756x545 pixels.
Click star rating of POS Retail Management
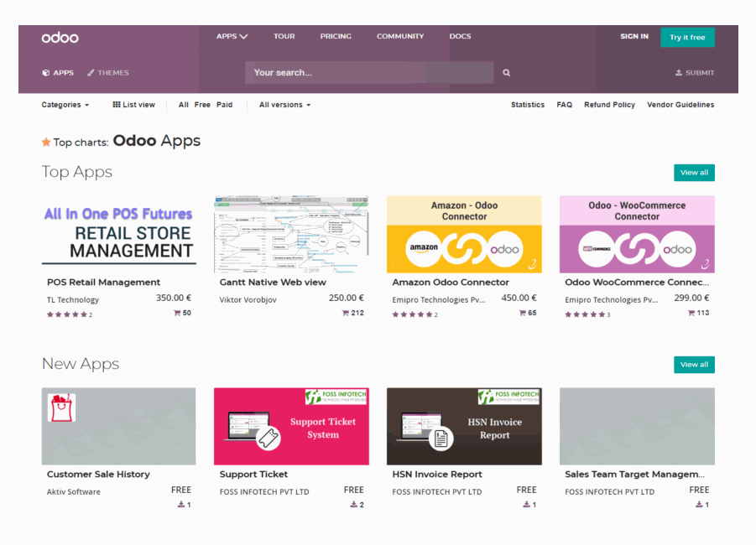pos(67,314)
